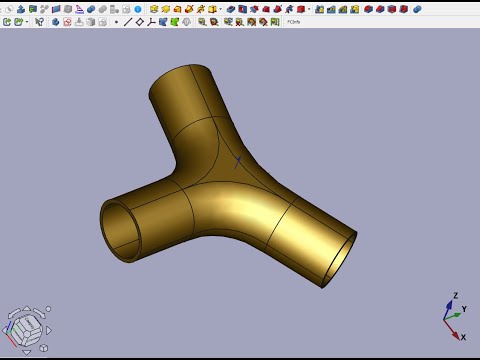This screenshot has width=480, height=360.
Task: Select the yellow Additive Loft tool
Action: tap(177, 9)
